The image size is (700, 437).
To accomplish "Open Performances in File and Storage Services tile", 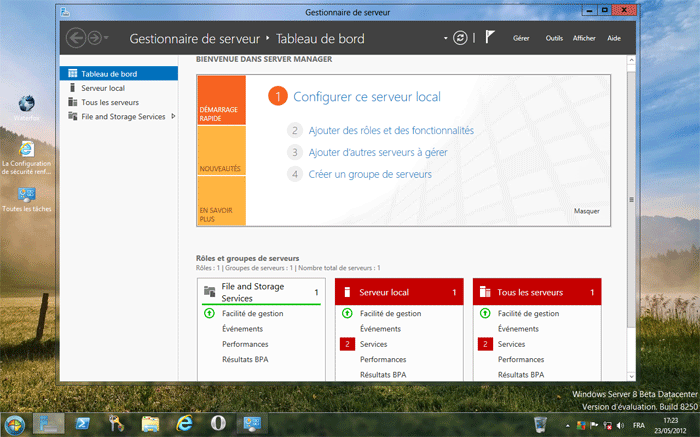I will tap(245, 344).
